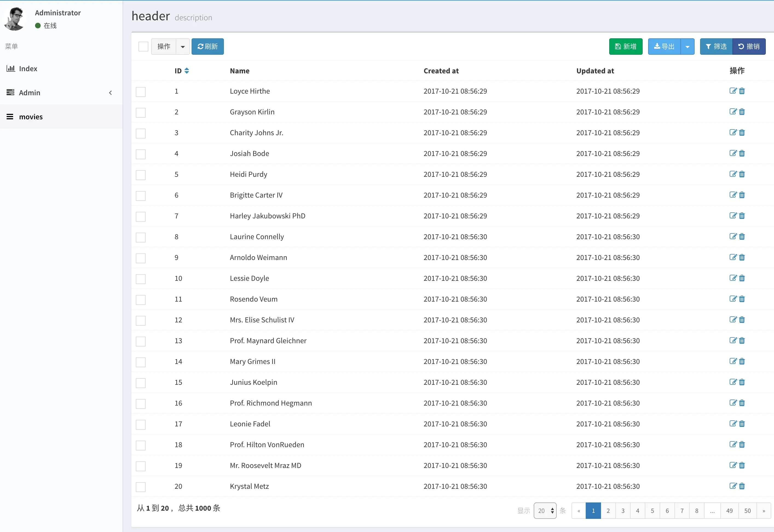Screen dimensions: 774x532
Task: Click the green 新增 button
Action: (626, 47)
